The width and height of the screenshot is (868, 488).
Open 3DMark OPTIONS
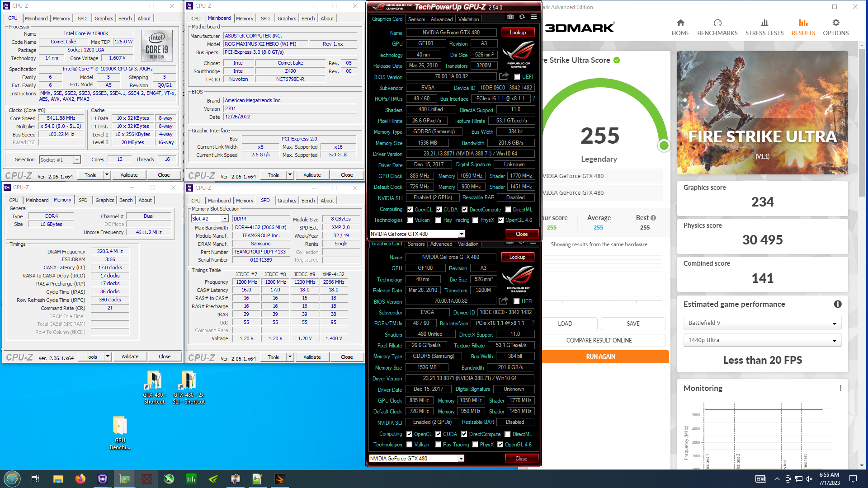point(836,28)
